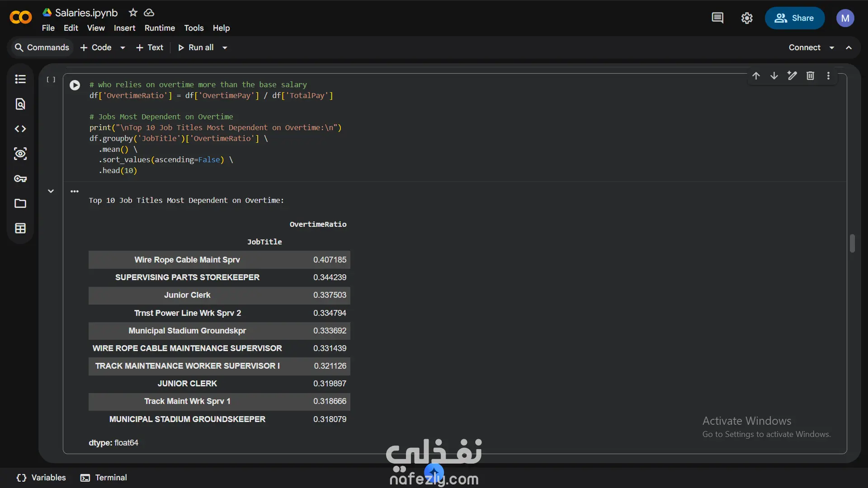Viewport: 868px width, 488px height.
Task: Delete the cell with trash icon
Action: pos(810,75)
